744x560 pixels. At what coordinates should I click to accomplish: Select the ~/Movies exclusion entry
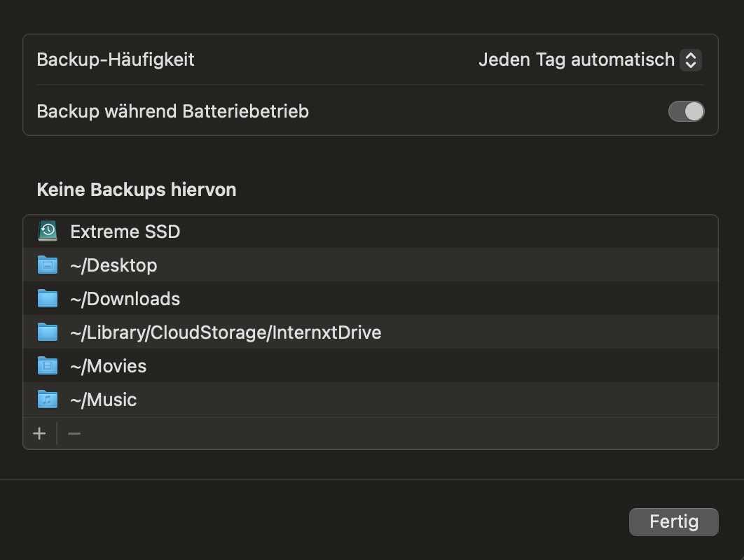(x=109, y=366)
